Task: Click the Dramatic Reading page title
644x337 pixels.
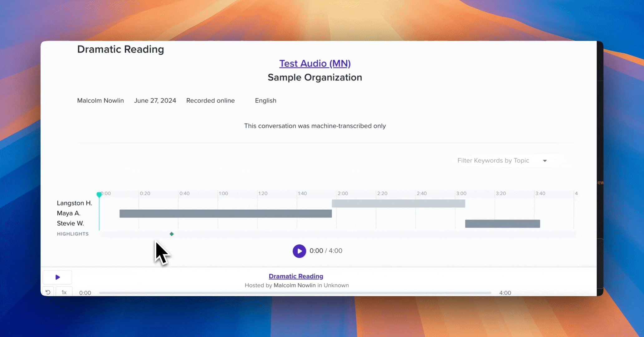Action: (x=120, y=49)
